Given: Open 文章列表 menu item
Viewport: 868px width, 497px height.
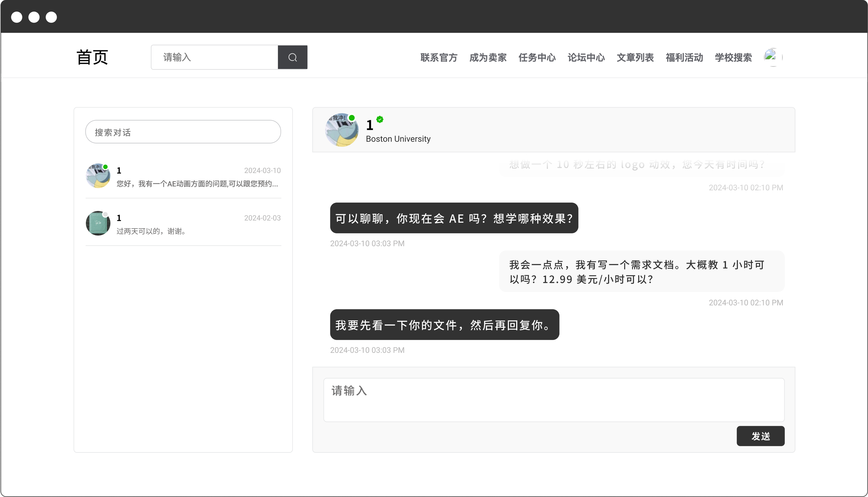Looking at the screenshot, I should [x=635, y=57].
